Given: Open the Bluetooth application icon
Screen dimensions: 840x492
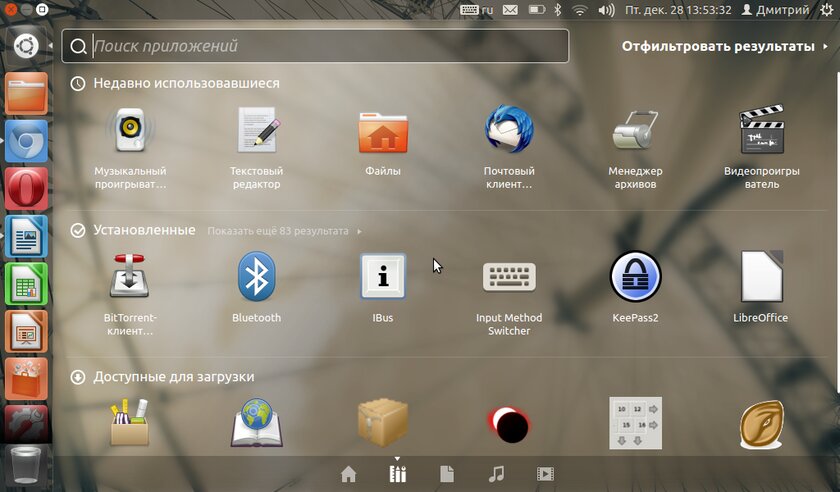Looking at the screenshot, I should pyautogui.click(x=256, y=277).
